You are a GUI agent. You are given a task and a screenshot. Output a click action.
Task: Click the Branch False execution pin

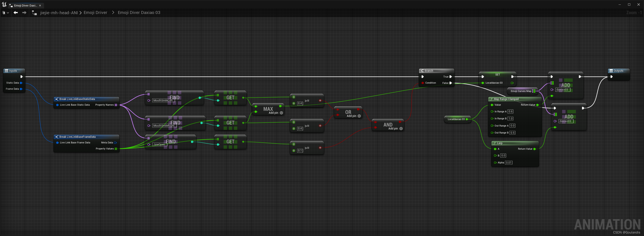click(x=451, y=83)
